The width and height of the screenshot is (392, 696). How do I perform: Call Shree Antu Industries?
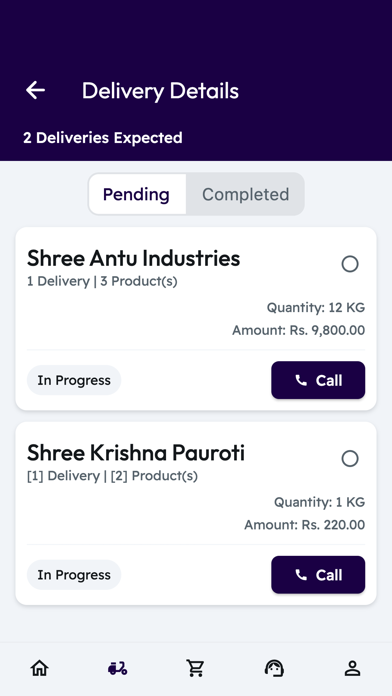318,380
